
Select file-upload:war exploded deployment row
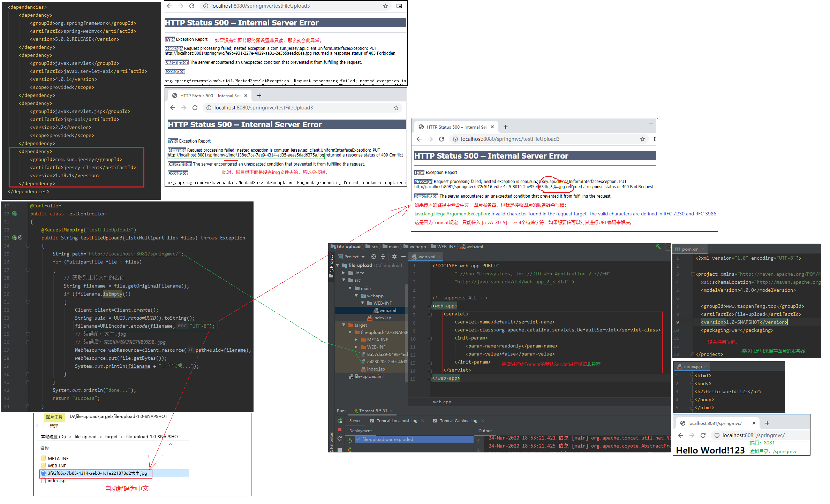pyautogui.click(x=414, y=440)
